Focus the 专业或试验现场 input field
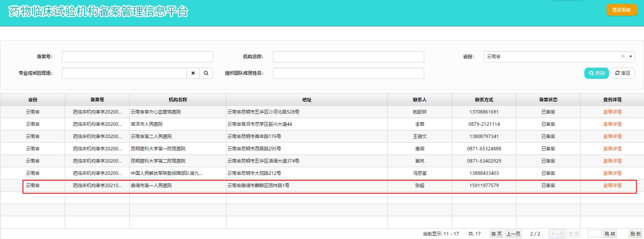The width and height of the screenshot is (644, 239). tap(124, 73)
